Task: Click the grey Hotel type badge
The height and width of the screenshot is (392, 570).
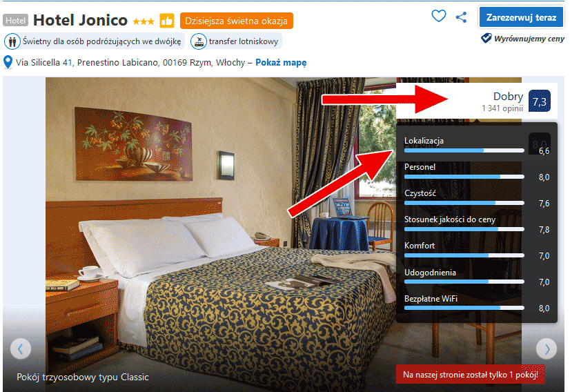Action: click(16, 21)
